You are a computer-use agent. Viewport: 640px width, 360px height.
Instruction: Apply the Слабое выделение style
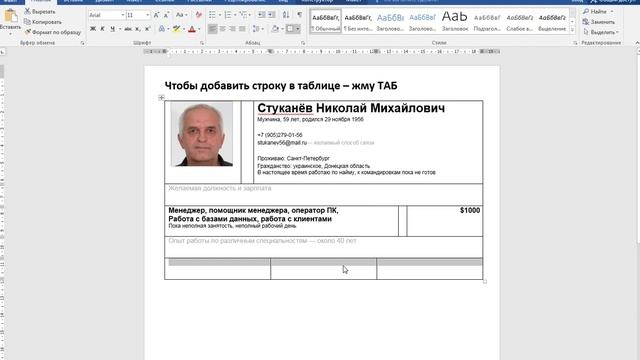pos(519,22)
